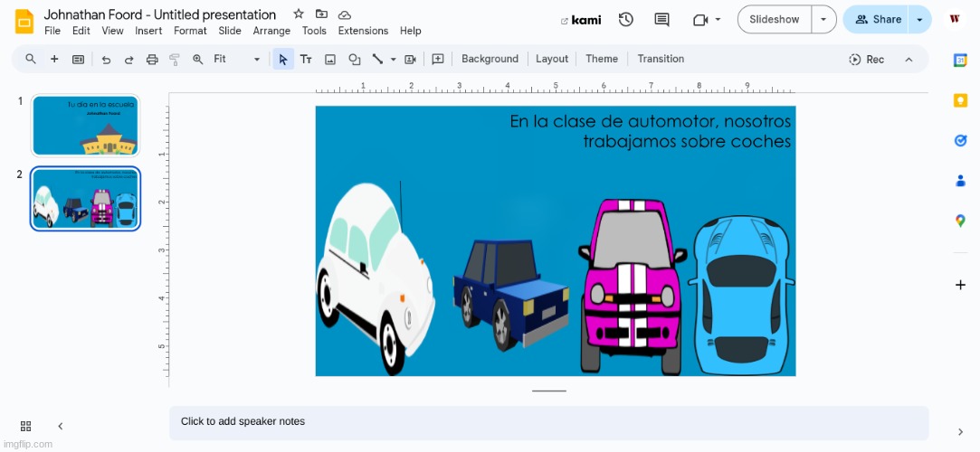Select the Paint format tool
Image resolution: width=980 pixels, height=452 pixels.
point(175,60)
